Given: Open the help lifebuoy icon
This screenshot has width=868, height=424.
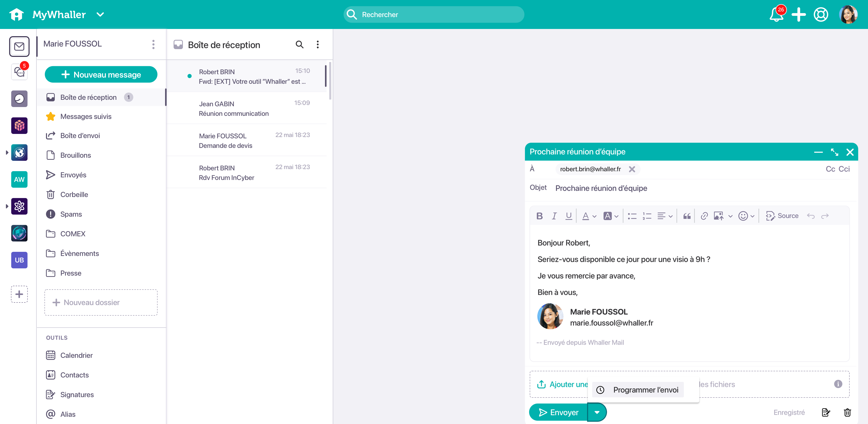Looking at the screenshot, I should coord(821,14).
